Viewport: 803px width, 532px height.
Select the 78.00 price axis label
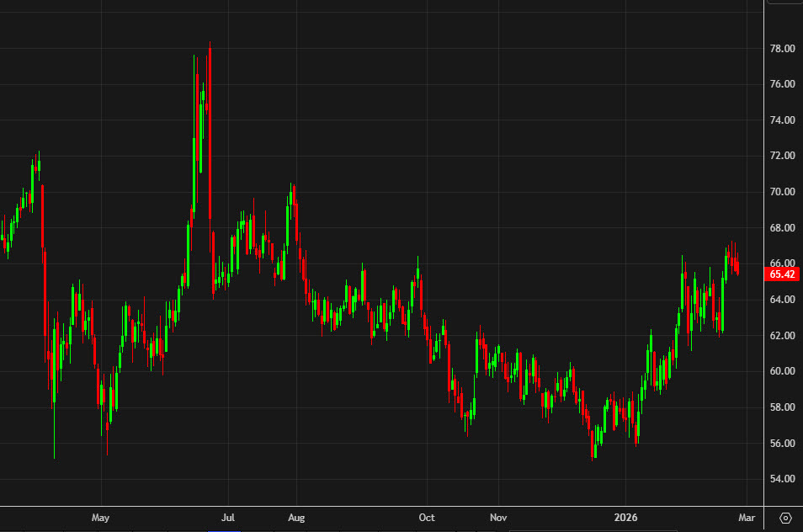(x=781, y=48)
